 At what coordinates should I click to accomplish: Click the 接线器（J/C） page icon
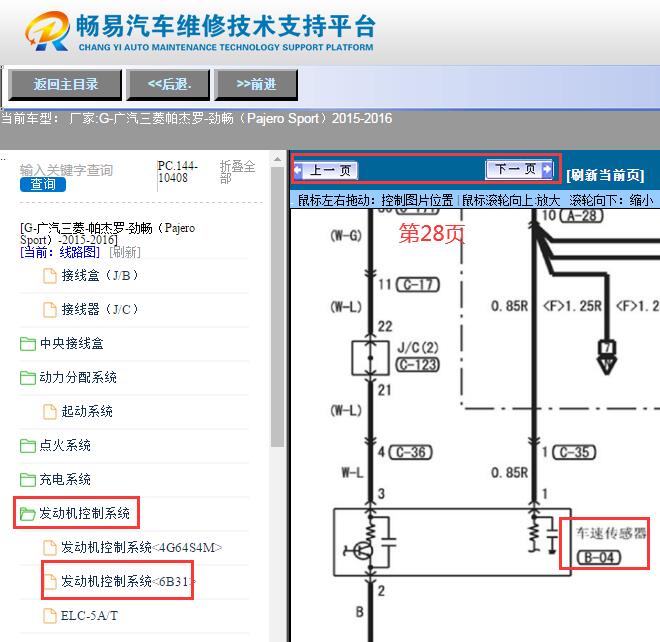(x=50, y=310)
